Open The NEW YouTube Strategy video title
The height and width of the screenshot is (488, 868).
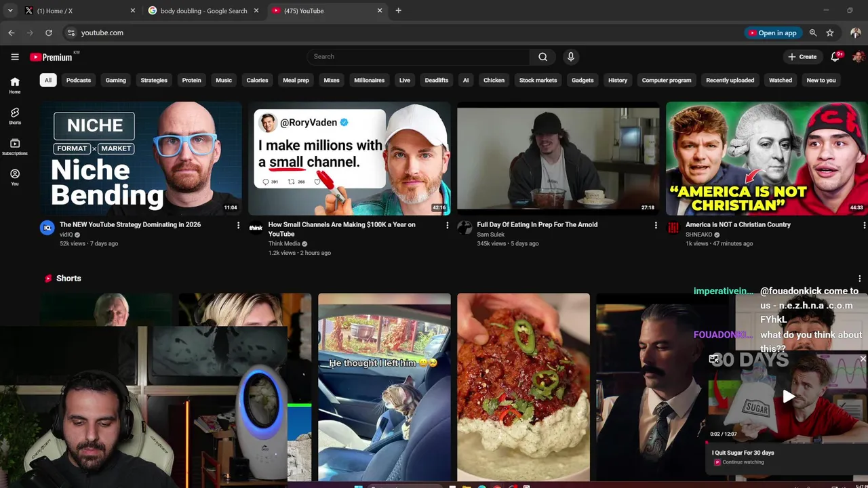pyautogui.click(x=130, y=224)
